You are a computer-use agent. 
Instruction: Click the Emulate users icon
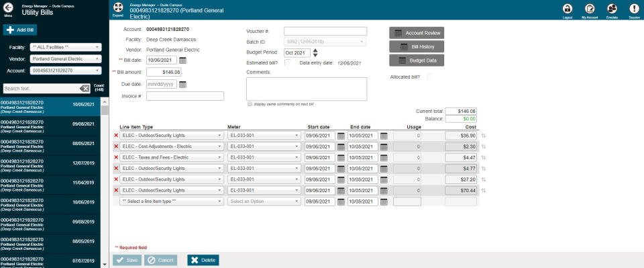pyautogui.click(x=612, y=8)
